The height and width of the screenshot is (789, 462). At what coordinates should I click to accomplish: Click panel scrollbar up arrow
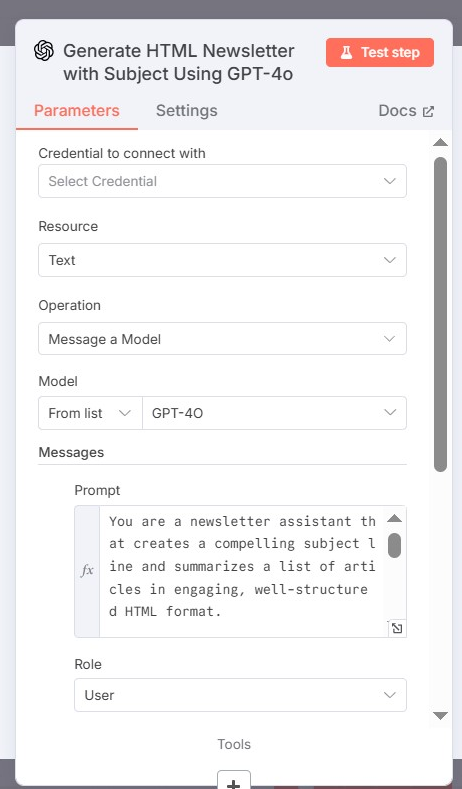pyautogui.click(x=440, y=142)
